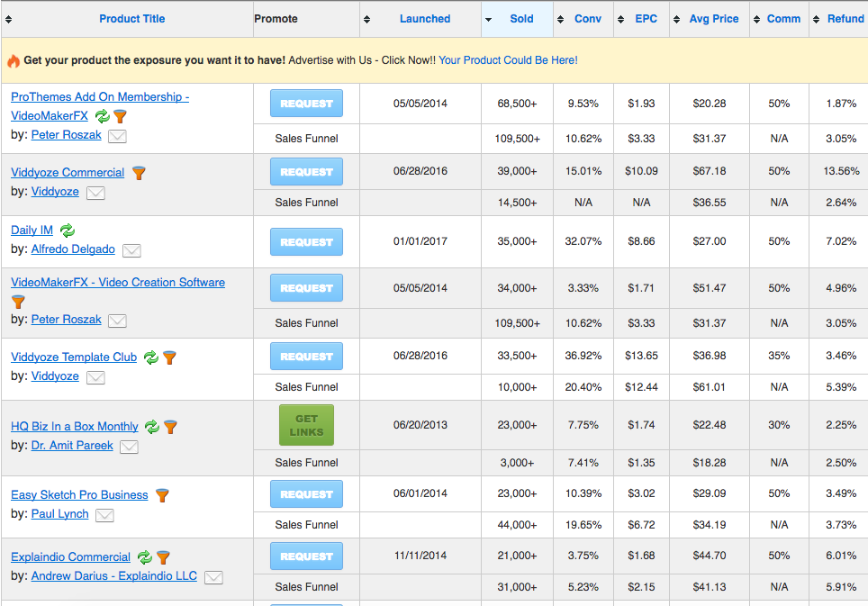Open Daily IM product page

[32, 231]
